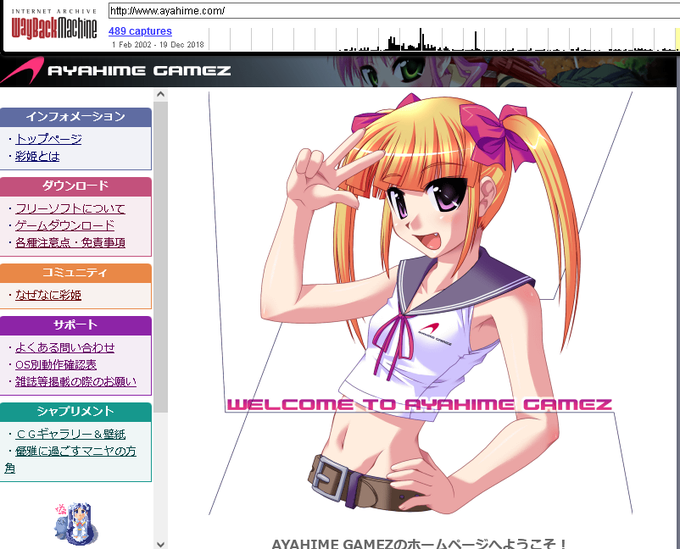Click the capture date range text
This screenshot has width=680, height=549.
click(158, 45)
